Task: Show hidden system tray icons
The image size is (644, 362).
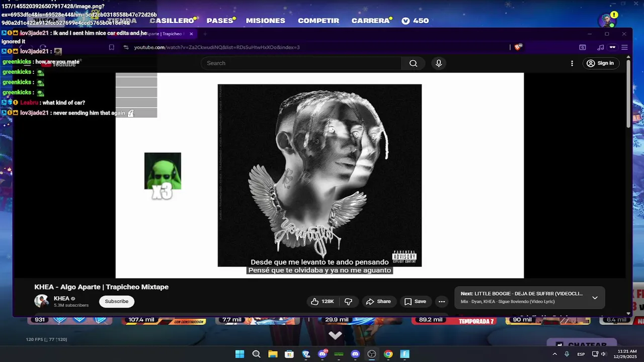Action: pyautogui.click(x=555, y=354)
